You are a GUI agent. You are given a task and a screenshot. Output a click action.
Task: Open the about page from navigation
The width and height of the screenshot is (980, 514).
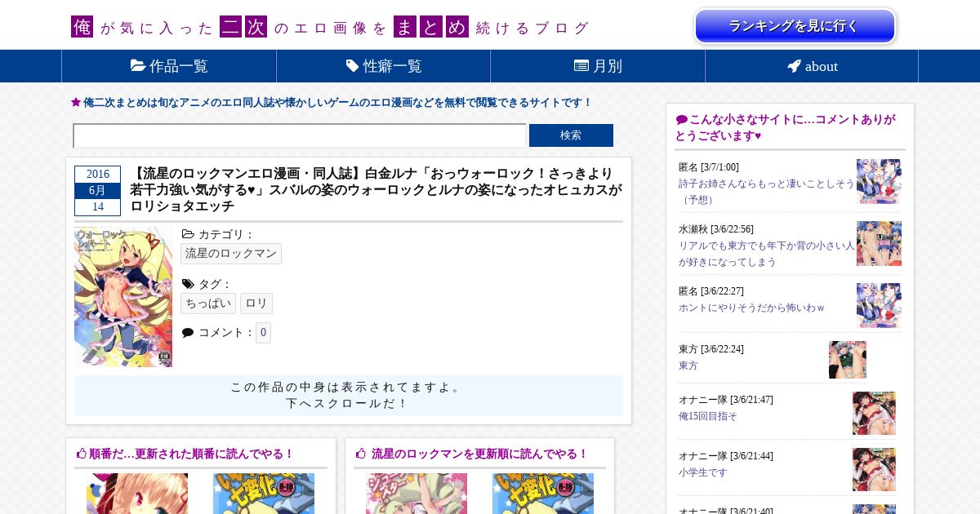[x=812, y=66]
